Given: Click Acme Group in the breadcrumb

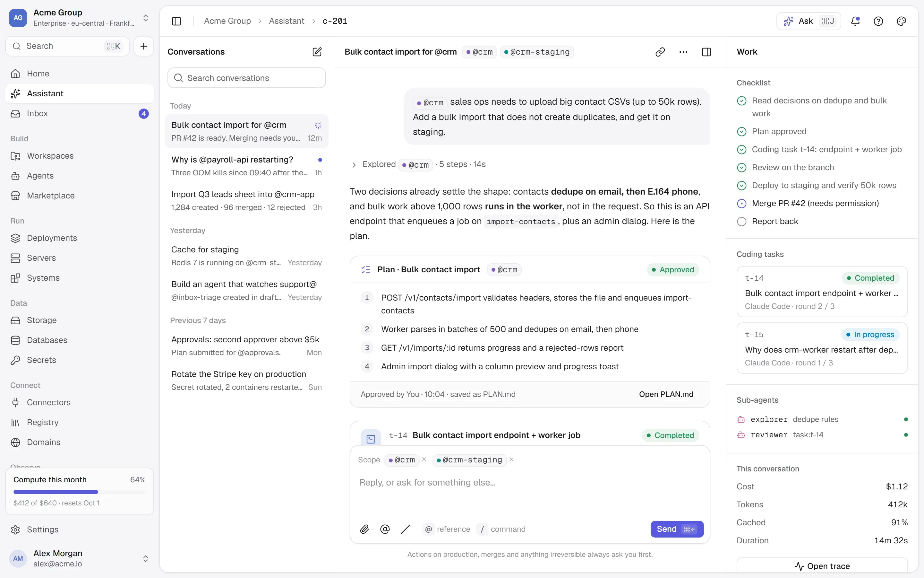Looking at the screenshot, I should pos(227,21).
